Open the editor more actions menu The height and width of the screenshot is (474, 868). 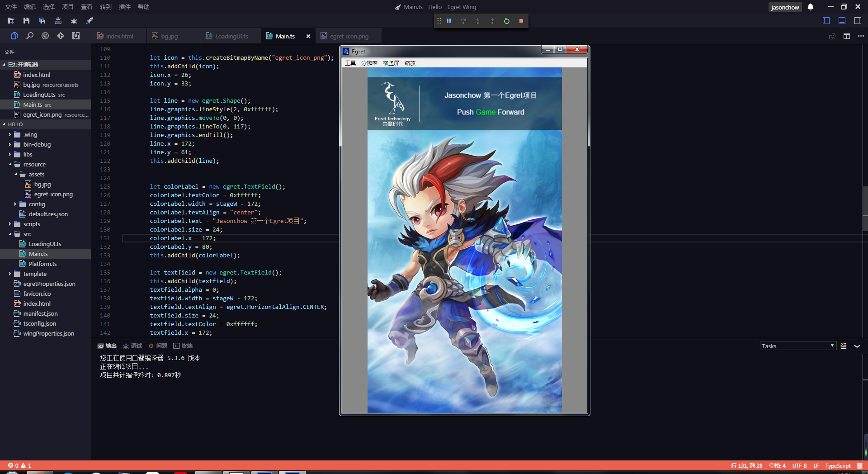click(861, 36)
